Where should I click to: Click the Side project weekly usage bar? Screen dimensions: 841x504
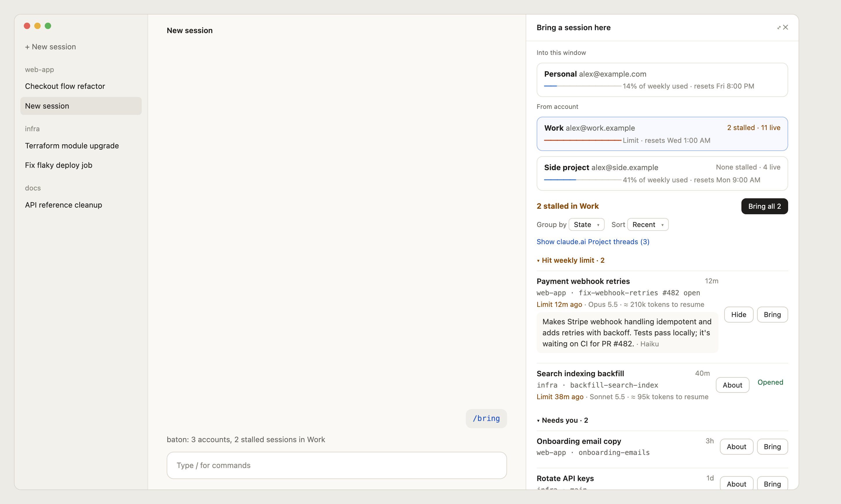[x=583, y=180]
